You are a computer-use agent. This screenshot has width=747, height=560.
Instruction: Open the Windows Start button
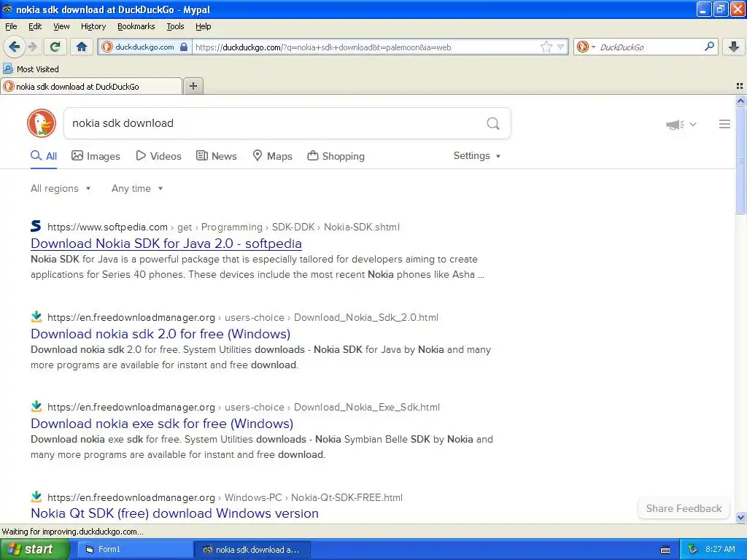click(x=35, y=550)
